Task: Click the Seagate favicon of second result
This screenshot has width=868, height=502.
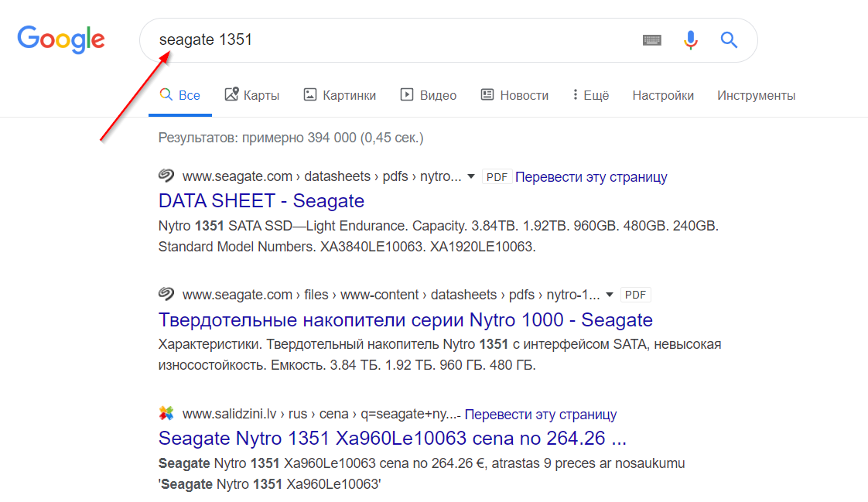Action: (x=166, y=295)
